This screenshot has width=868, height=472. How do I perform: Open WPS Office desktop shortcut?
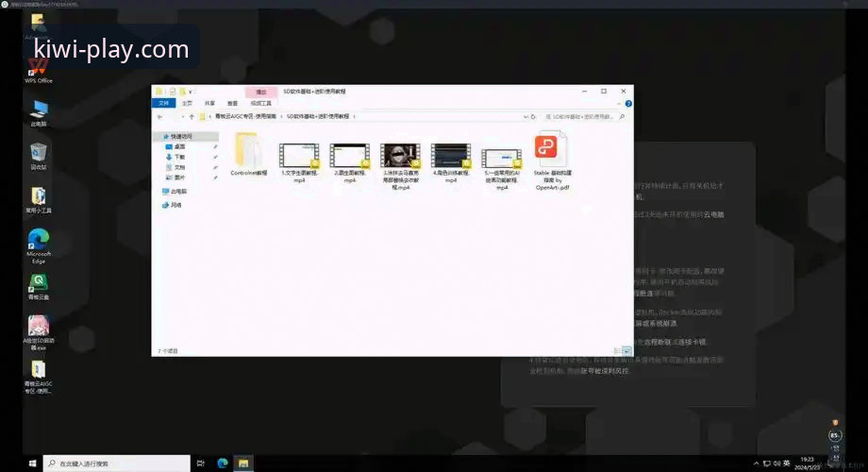pos(38,72)
